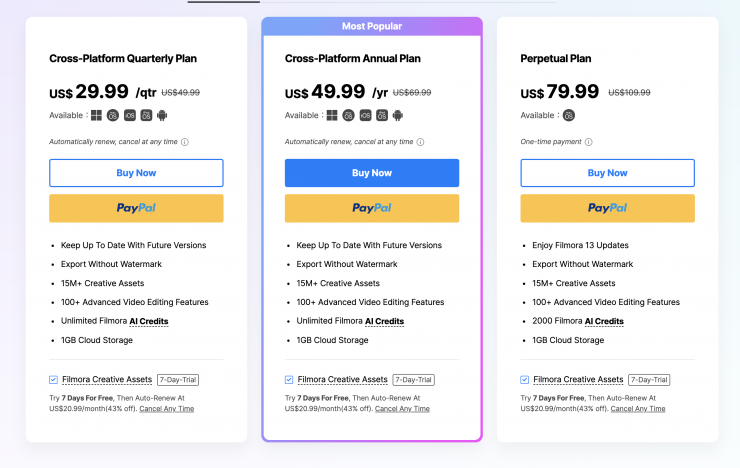Choose PayPal checkout for Perpetual Plan

click(607, 208)
